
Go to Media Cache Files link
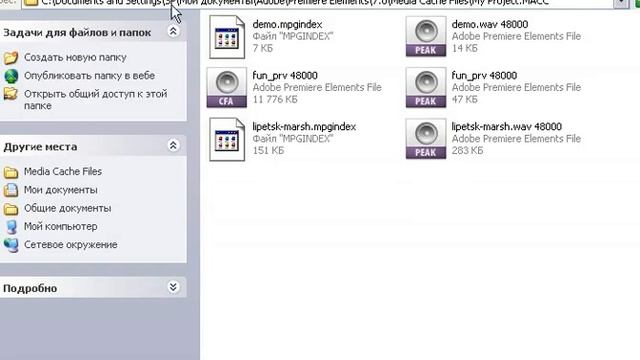click(63, 172)
